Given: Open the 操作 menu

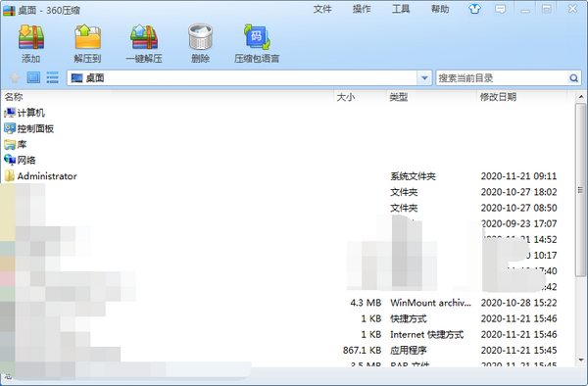Looking at the screenshot, I should coord(362,9).
